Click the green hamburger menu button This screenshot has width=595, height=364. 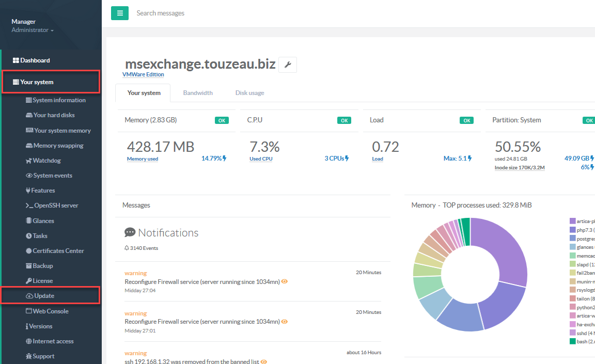[120, 13]
